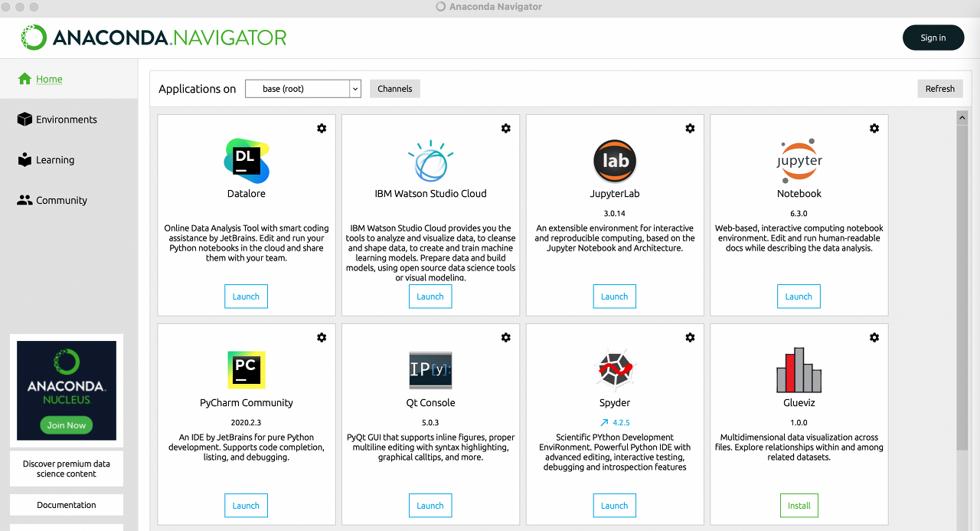Viewport: 980px width, 531px height.
Task: Launch Jupyter Notebook
Action: click(x=799, y=297)
